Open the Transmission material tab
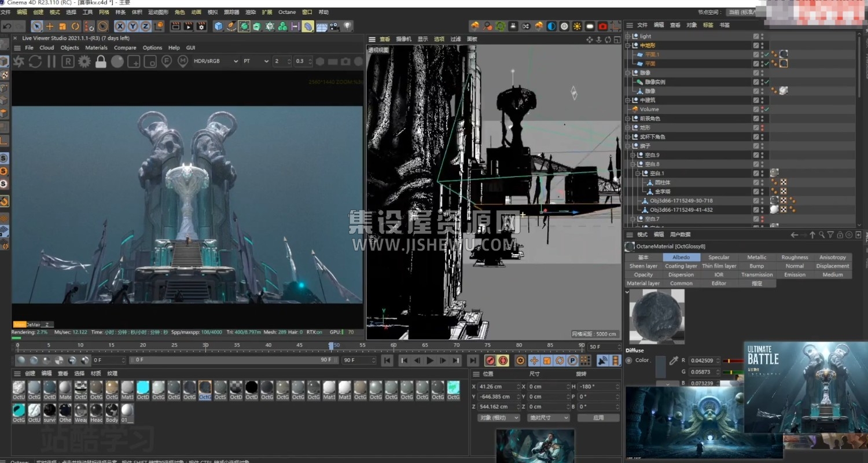 coord(757,275)
